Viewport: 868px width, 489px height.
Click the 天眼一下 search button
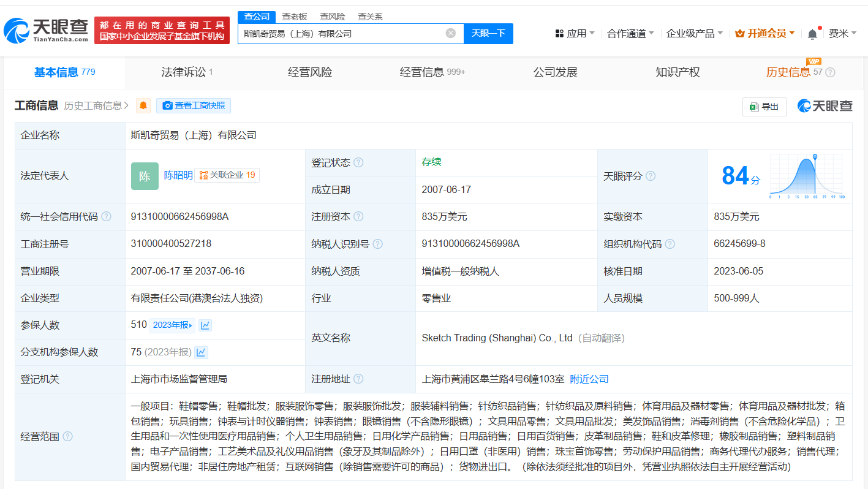tap(488, 33)
